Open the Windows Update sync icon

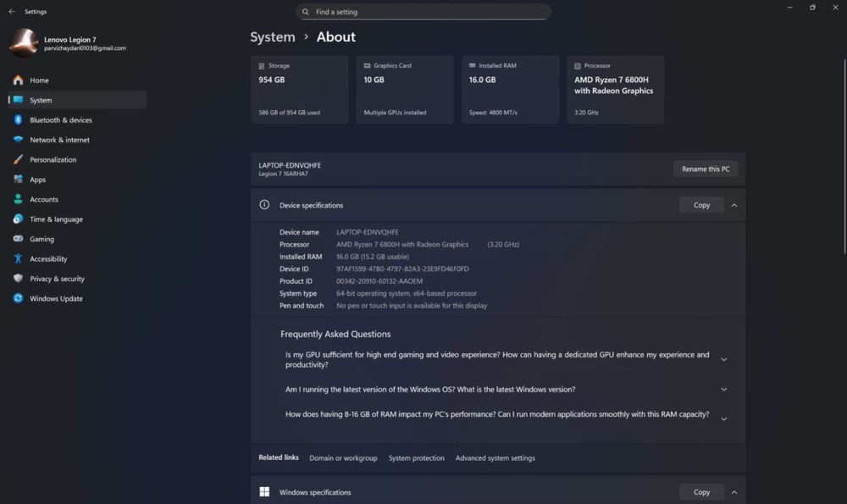(18, 298)
